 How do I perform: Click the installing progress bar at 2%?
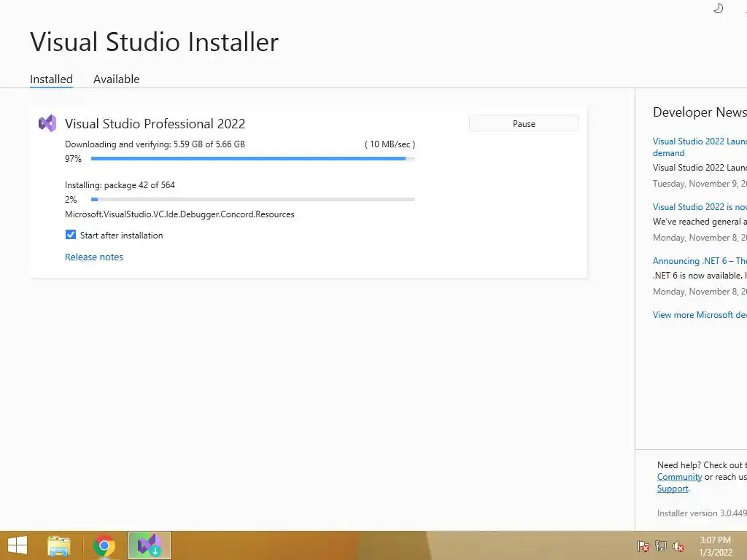[x=252, y=200]
